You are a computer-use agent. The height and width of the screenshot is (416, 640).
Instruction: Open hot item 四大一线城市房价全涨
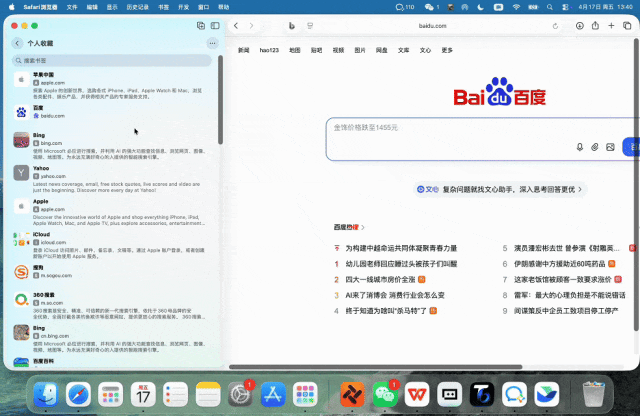(380, 280)
